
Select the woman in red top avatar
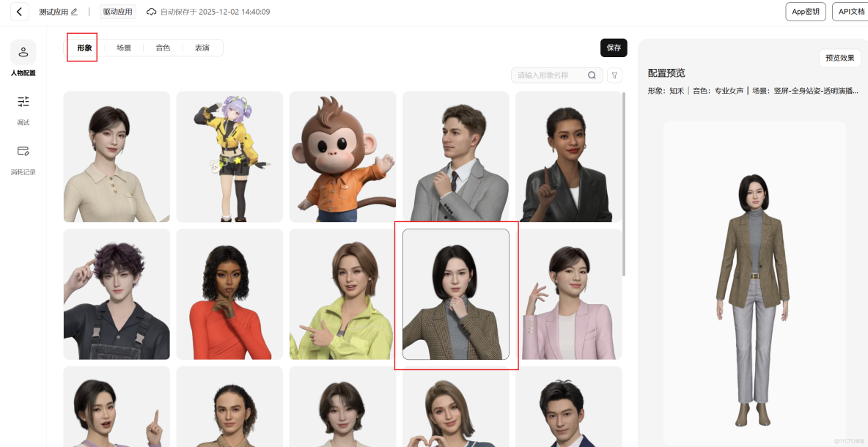click(229, 295)
